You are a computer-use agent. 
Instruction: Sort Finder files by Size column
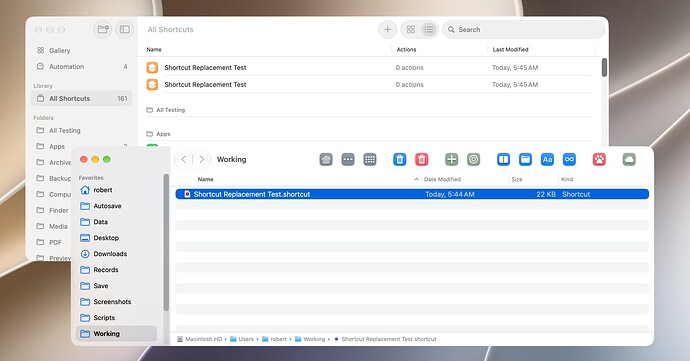(517, 179)
